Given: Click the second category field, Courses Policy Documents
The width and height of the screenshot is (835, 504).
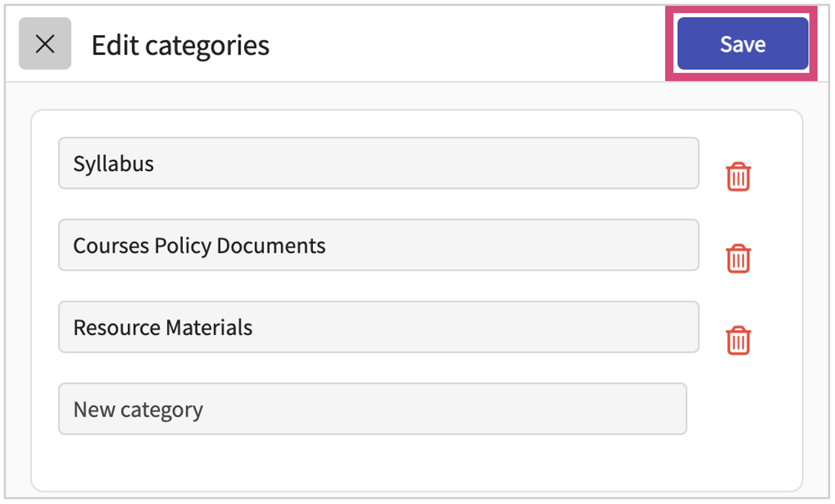Looking at the screenshot, I should [378, 245].
